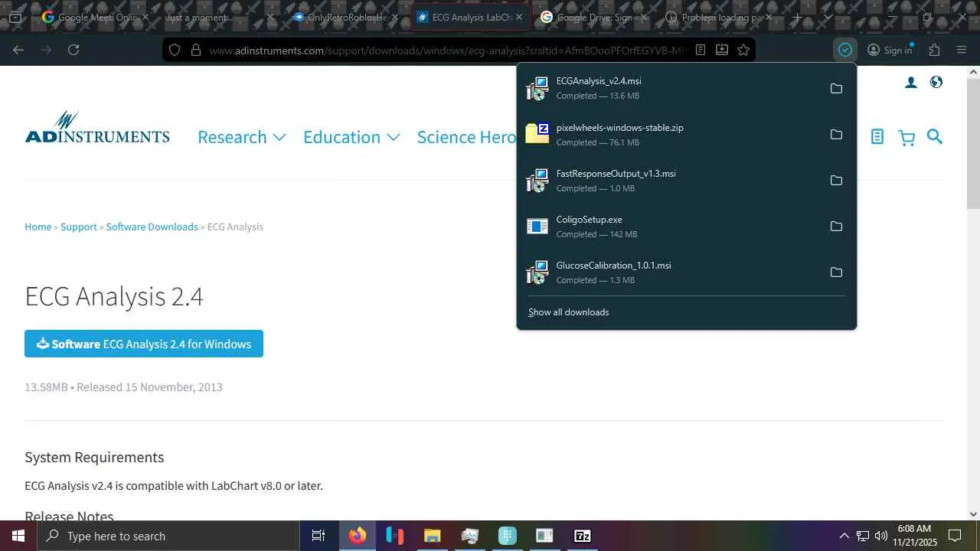Viewport: 980px width, 551px height.
Task: Click the Firefox account Sign in button
Action: [x=890, y=50]
